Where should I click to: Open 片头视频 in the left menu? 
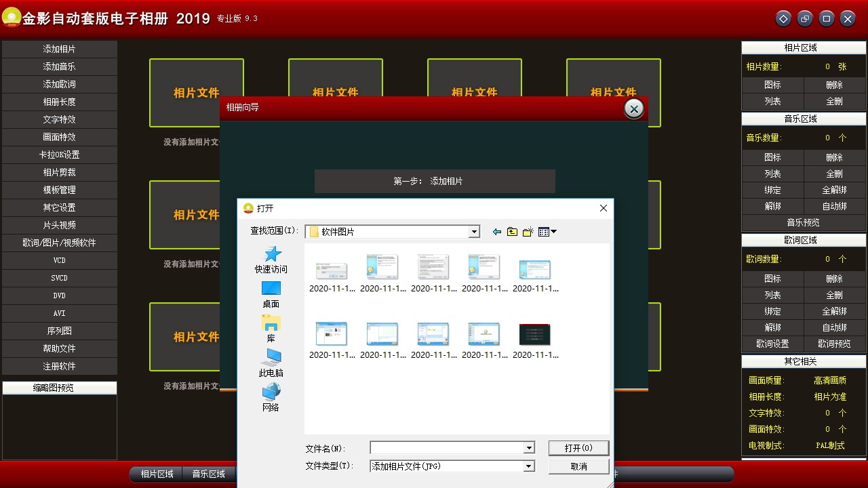point(60,225)
